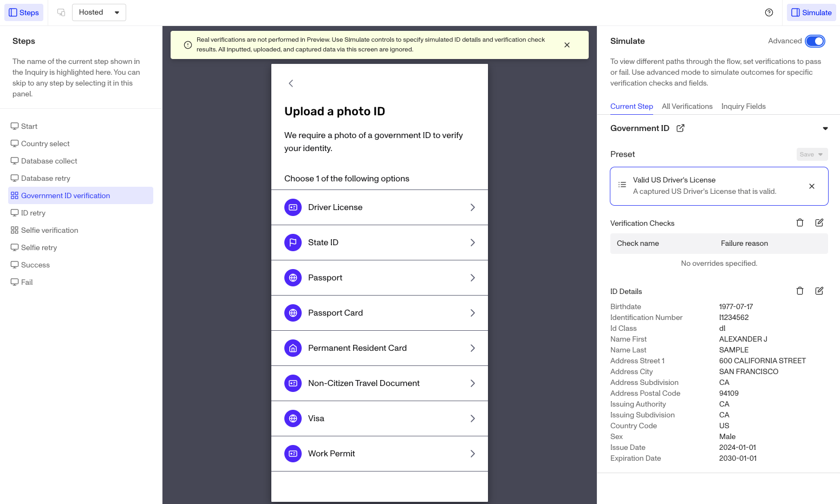Open the help question mark icon
The width and height of the screenshot is (840, 504).
(769, 12)
